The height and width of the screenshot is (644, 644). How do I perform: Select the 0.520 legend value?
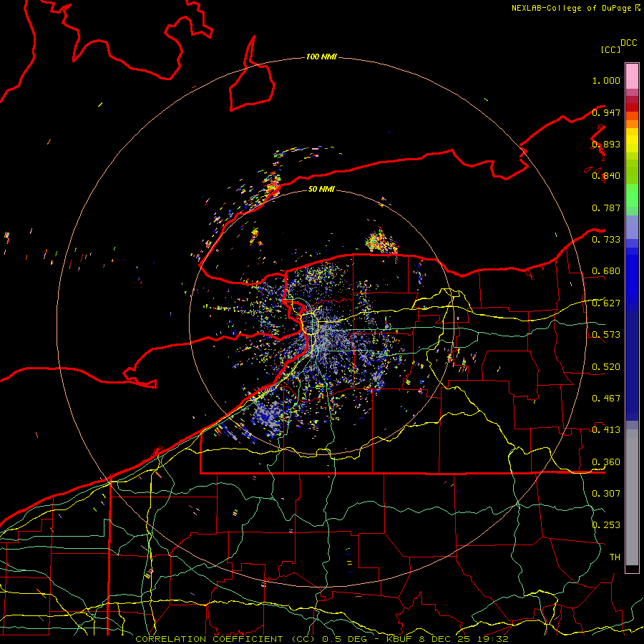606,367
